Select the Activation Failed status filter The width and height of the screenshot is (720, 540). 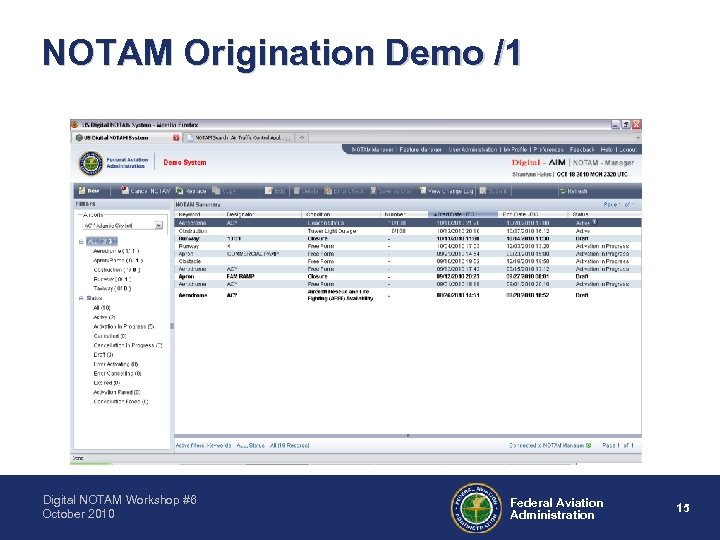click(x=117, y=392)
